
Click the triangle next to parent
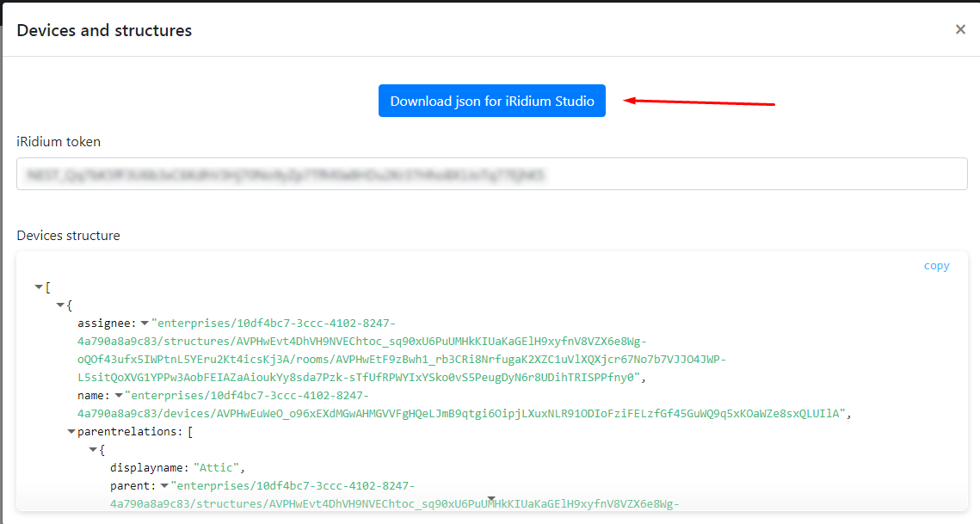click(x=163, y=485)
